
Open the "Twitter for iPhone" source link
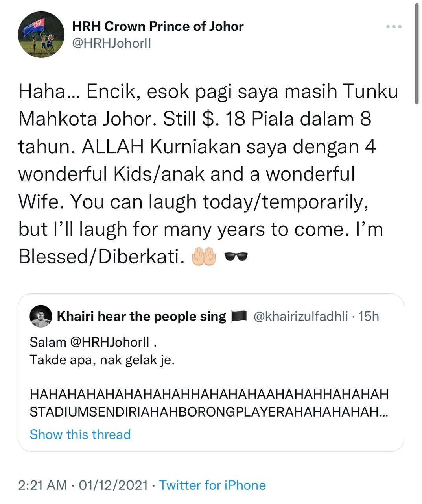click(212, 485)
